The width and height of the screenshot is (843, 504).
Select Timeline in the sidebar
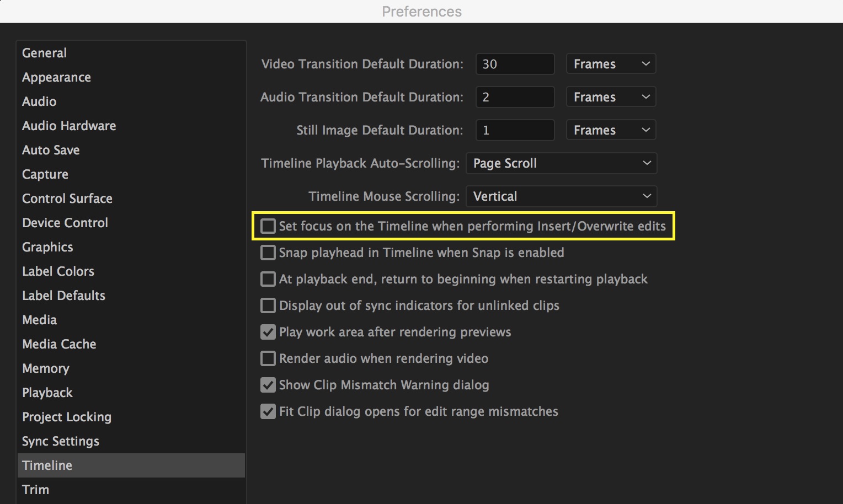coord(131,465)
